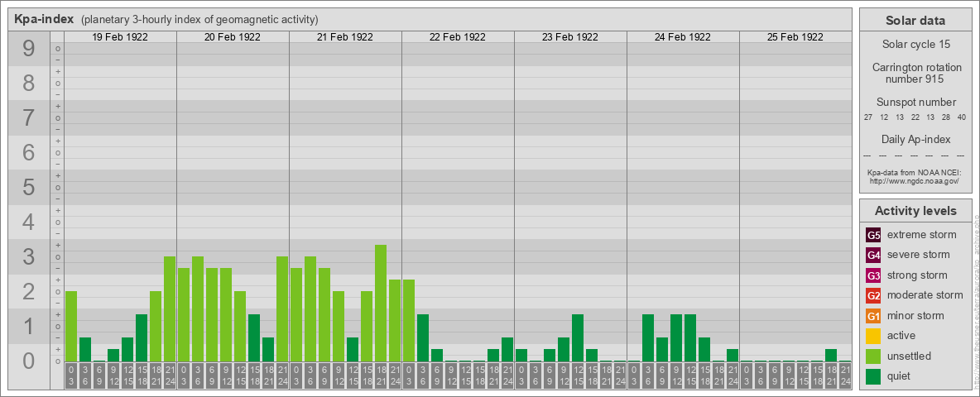980x397 pixels.
Task: Click sunspot value 40
Action: tap(961, 117)
